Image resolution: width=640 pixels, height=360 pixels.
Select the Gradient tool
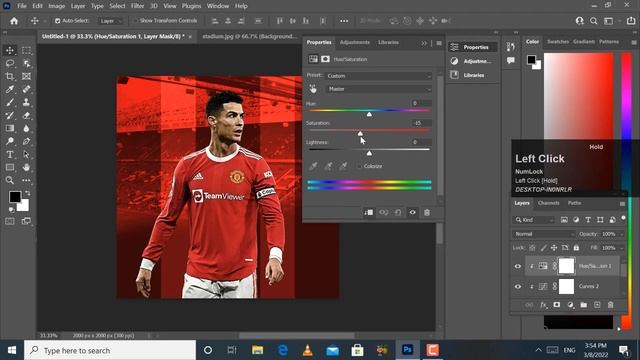(10, 129)
